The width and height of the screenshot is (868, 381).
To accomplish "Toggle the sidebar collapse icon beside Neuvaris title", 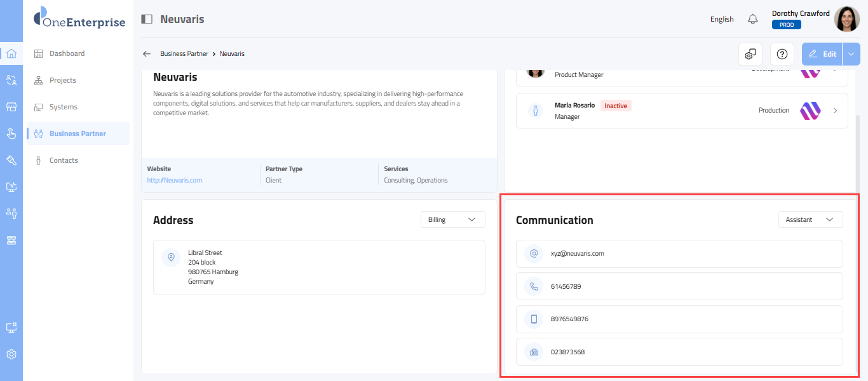I will [147, 19].
